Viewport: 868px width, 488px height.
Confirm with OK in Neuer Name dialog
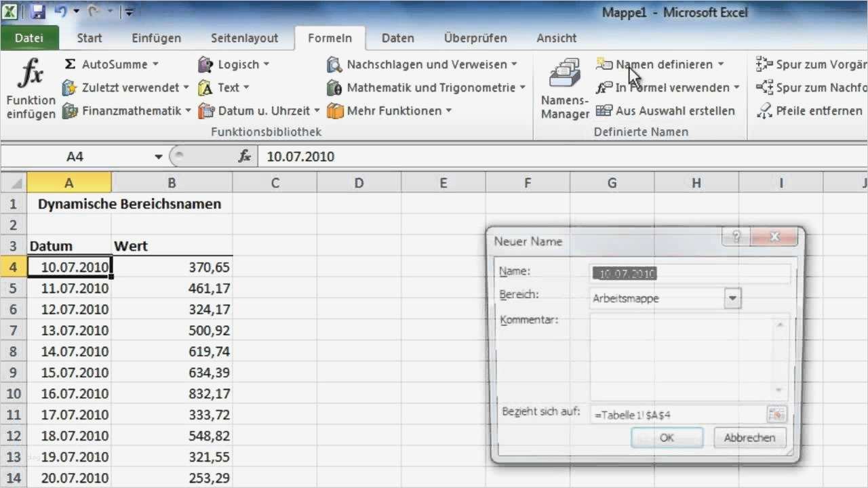coord(667,437)
